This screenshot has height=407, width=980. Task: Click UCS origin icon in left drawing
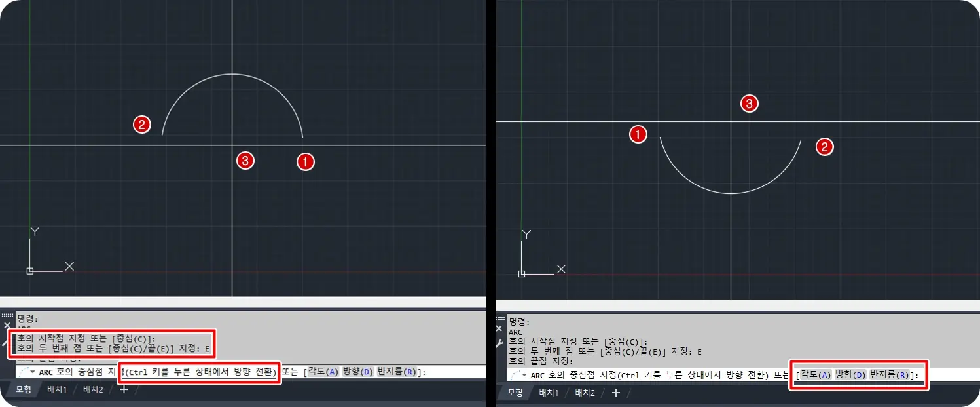click(x=30, y=271)
